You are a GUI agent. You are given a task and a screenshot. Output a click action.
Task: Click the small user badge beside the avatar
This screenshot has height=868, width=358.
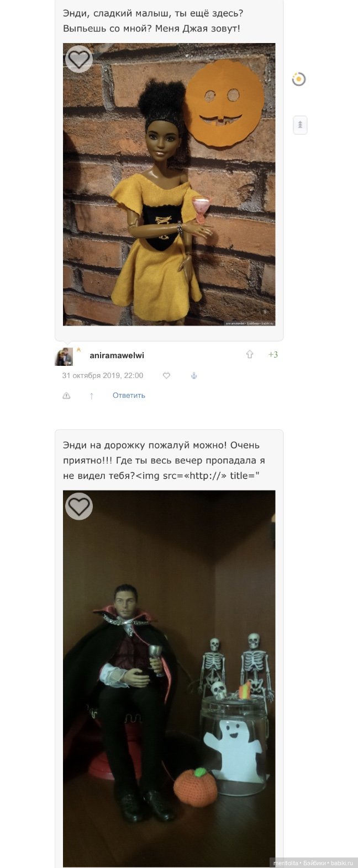78,349
